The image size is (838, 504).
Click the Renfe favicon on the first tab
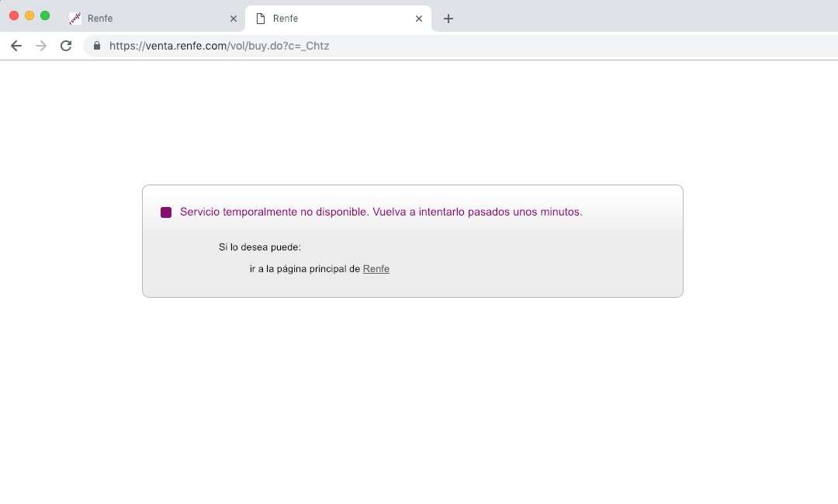(75, 18)
